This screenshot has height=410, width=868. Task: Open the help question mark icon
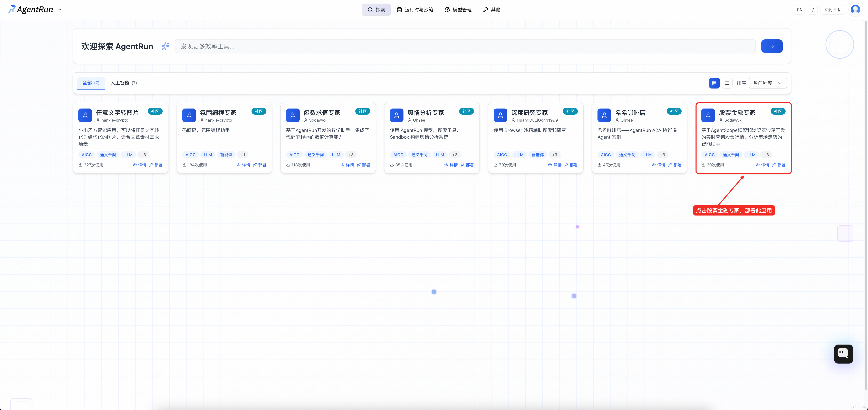tap(812, 10)
